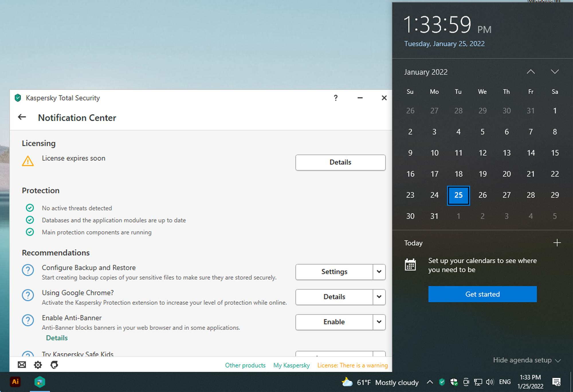Go to next month in calendar
The image size is (573, 392).
555,72
